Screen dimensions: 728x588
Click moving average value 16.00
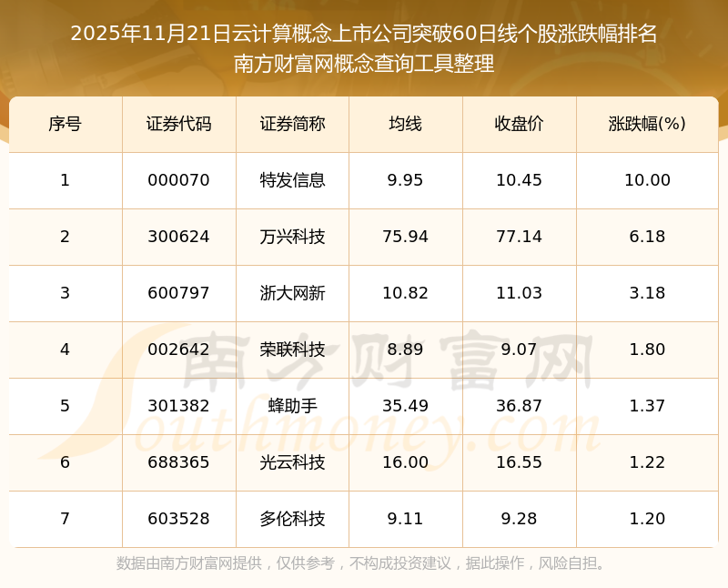point(405,462)
